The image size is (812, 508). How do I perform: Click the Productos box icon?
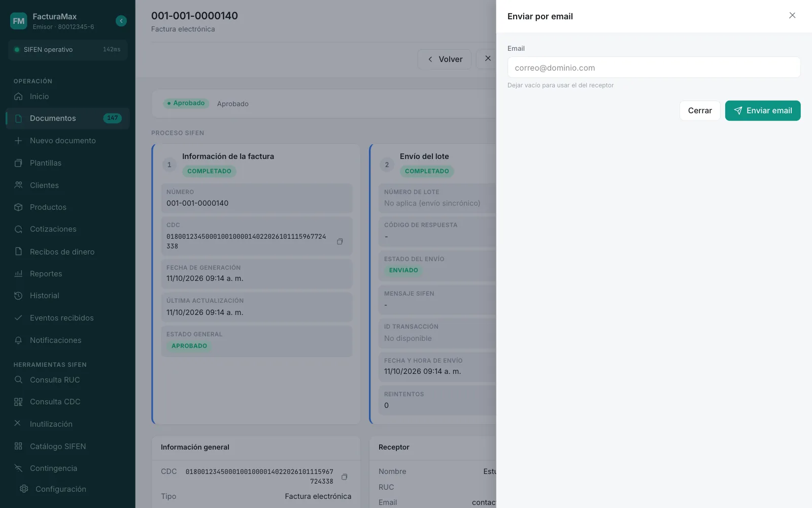pyautogui.click(x=18, y=207)
